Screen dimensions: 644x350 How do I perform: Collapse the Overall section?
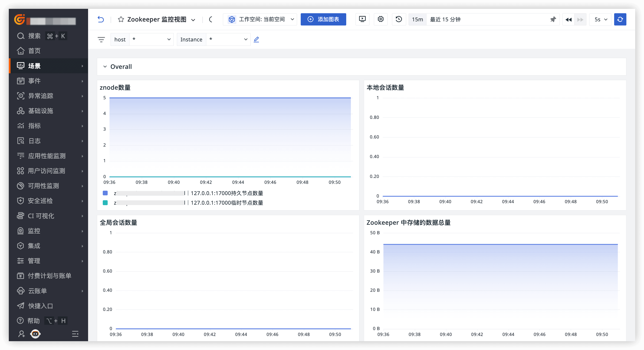pyautogui.click(x=105, y=67)
